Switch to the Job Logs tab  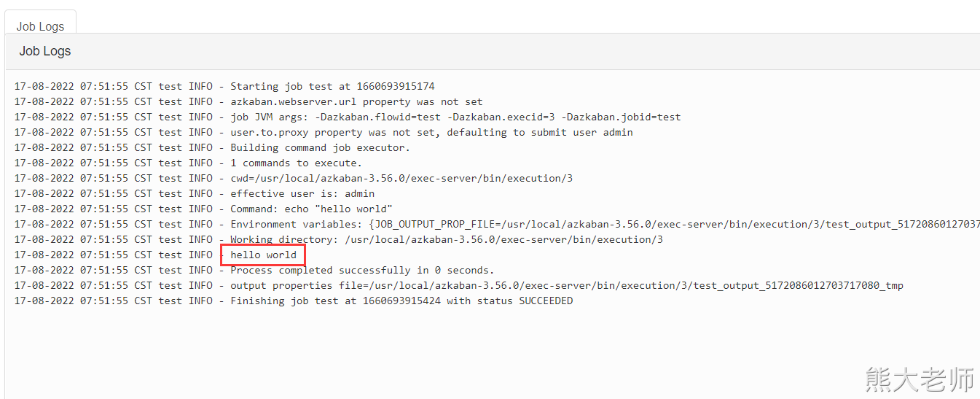point(40,26)
